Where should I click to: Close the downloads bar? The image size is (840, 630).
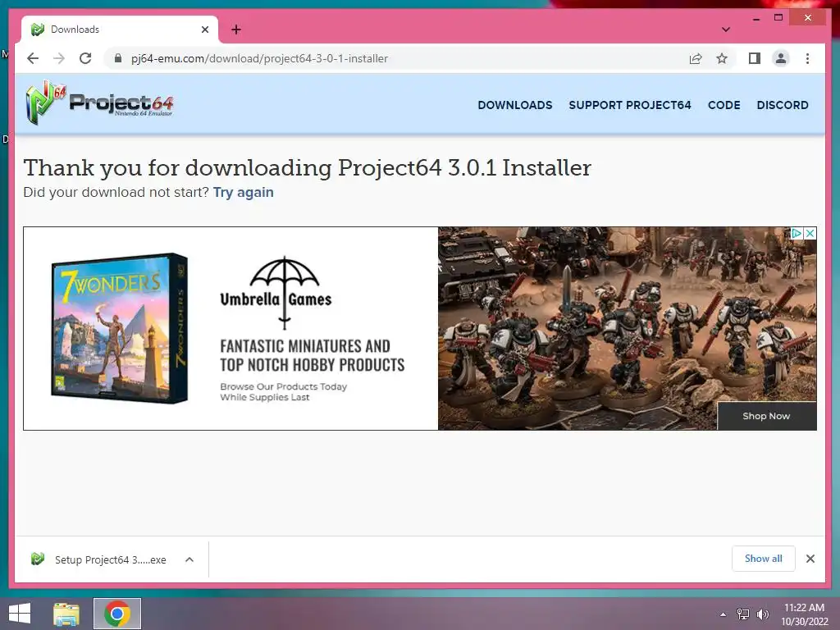pyautogui.click(x=810, y=559)
